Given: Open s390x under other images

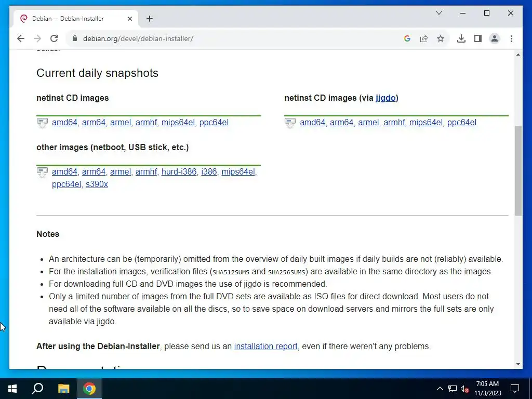Looking at the screenshot, I should [x=97, y=184].
